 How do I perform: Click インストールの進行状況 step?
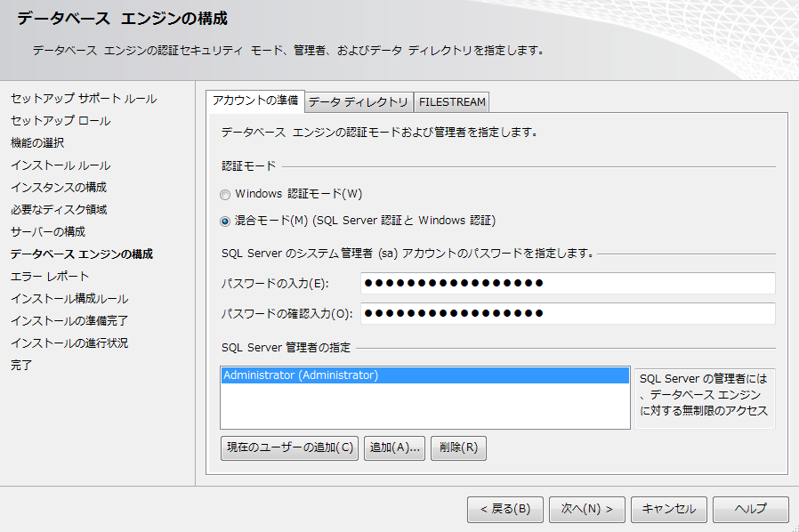69,343
